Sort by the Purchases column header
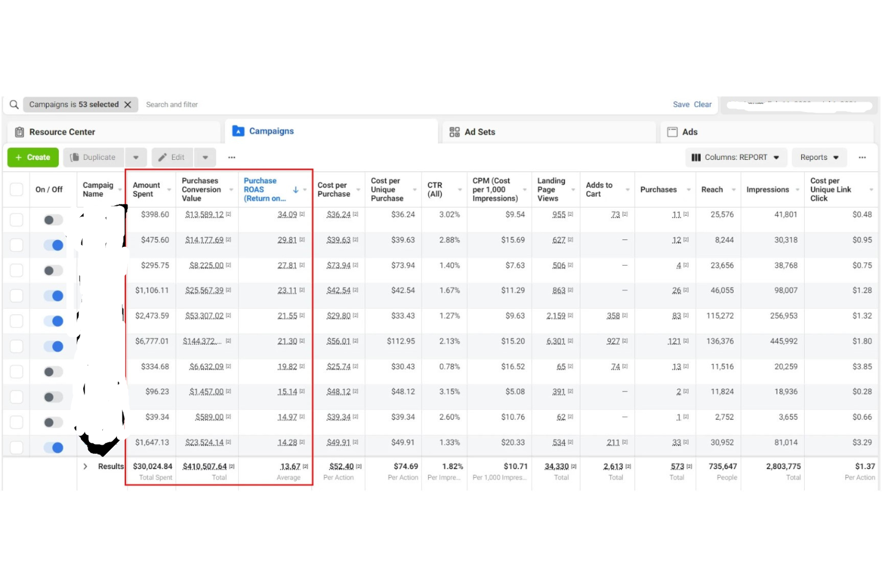Image resolution: width=882 pixels, height=588 pixels. tap(658, 190)
